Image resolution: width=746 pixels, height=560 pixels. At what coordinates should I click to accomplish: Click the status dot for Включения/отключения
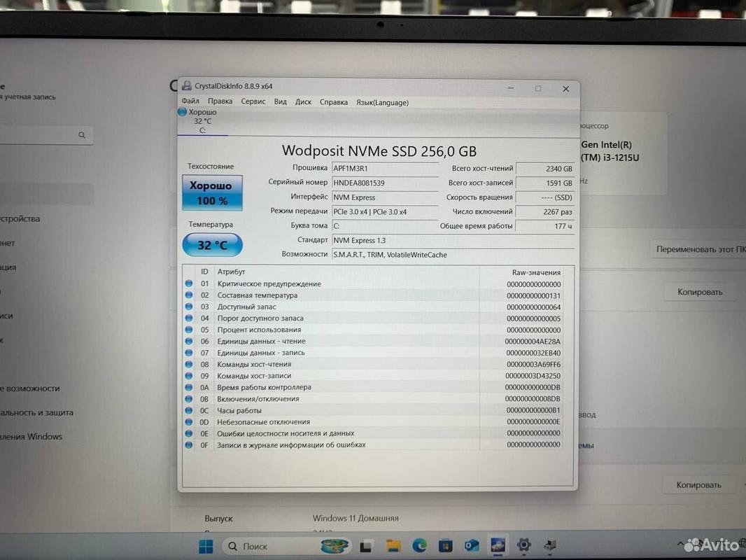[189, 399]
